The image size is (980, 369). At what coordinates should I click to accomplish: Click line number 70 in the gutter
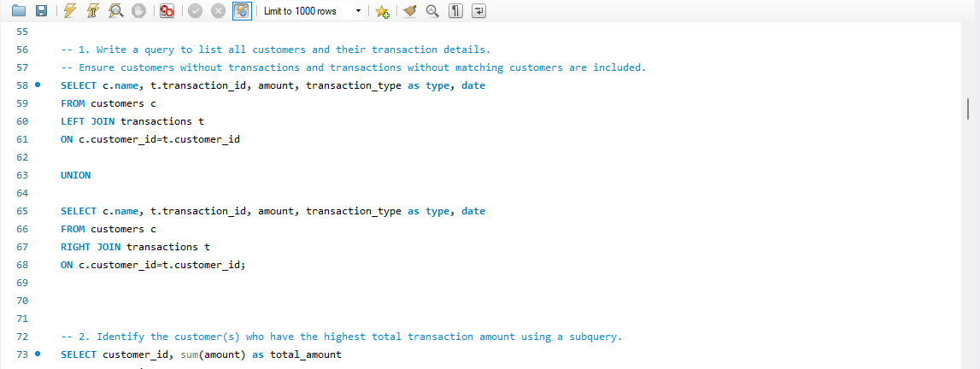(x=21, y=301)
